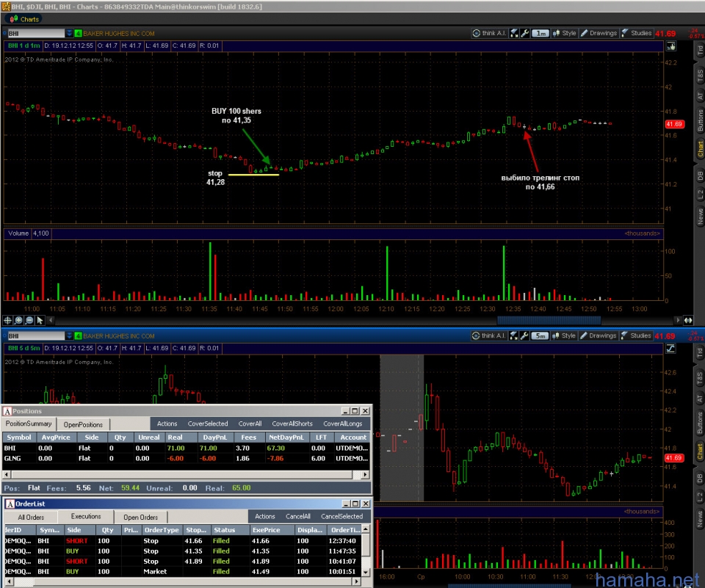This screenshot has width=705, height=588.
Task: Select the GLNG position row
Action: pyautogui.click(x=186, y=459)
